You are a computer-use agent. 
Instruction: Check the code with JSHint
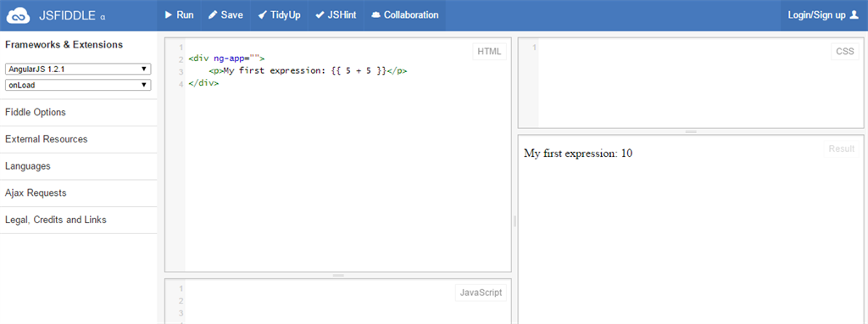(336, 15)
